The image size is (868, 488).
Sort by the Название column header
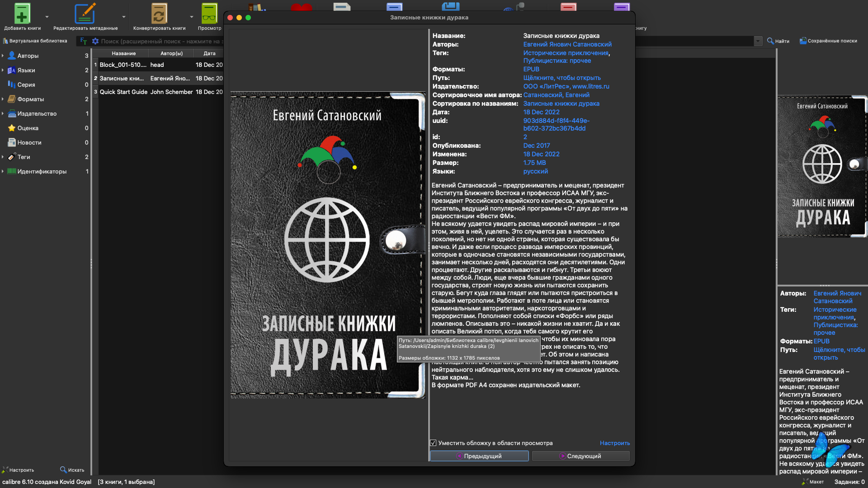coord(123,53)
